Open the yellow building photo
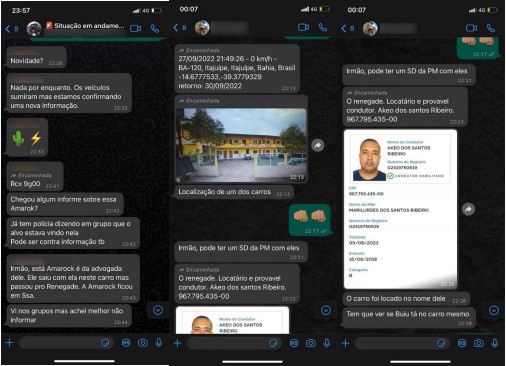 coord(241,145)
